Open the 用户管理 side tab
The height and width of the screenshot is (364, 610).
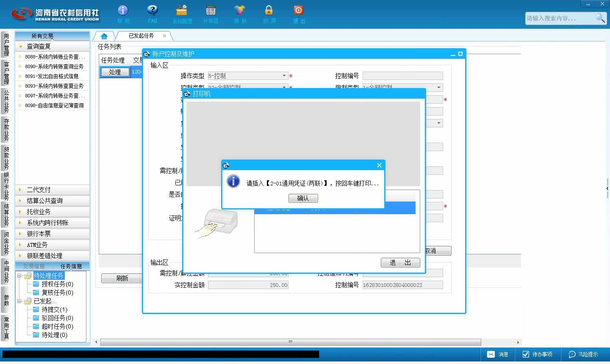pyautogui.click(x=6, y=45)
